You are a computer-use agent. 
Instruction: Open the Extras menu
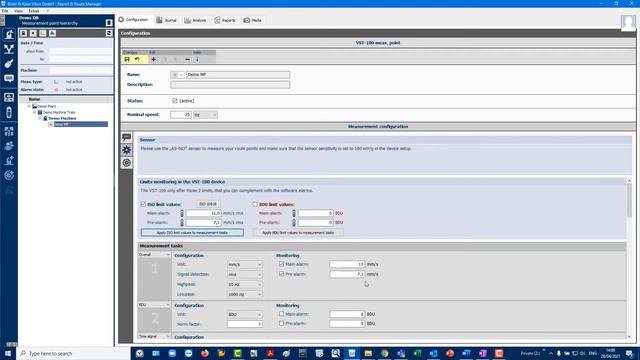pyautogui.click(x=33, y=11)
